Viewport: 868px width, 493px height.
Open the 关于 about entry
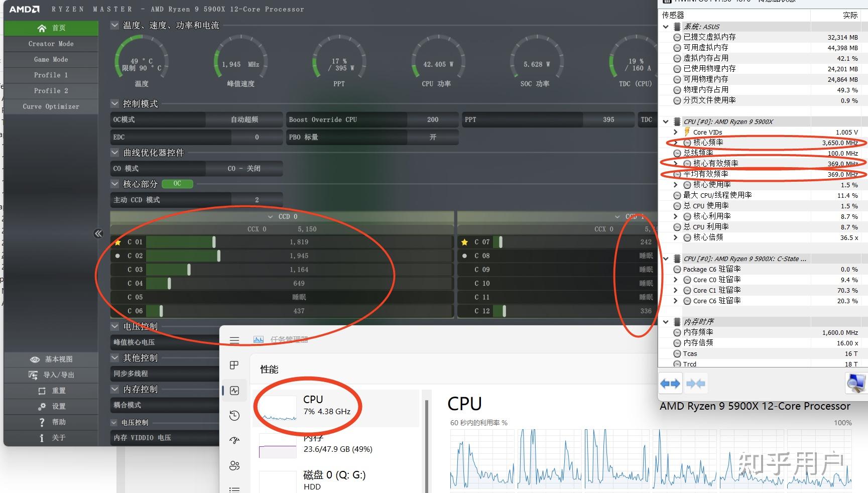[x=51, y=438]
